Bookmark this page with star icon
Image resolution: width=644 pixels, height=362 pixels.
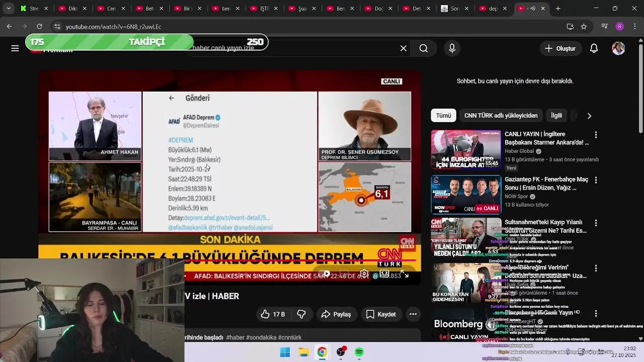coord(584,26)
